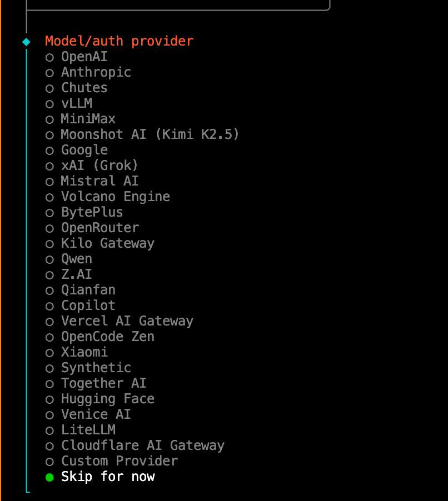Select Moonshot AI (Kimi K2.5)
Image resolution: width=448 pixels, height=501 pixels.
(150, 134)
